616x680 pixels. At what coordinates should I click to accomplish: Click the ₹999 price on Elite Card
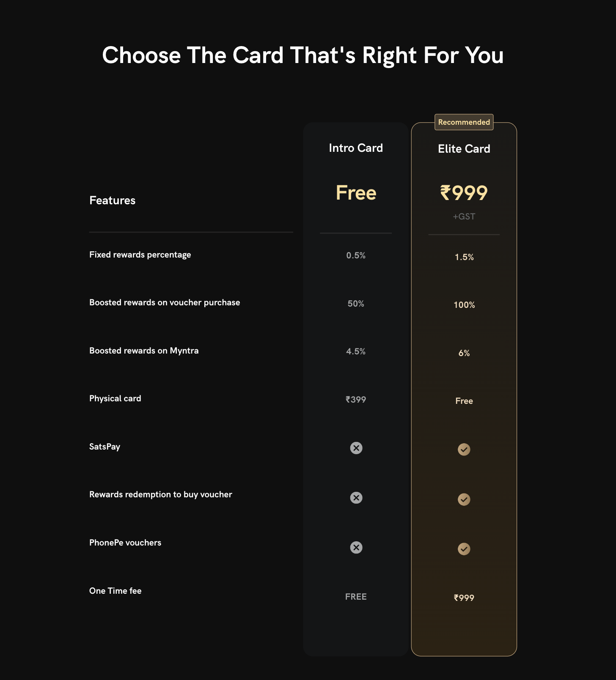(464, 193)
